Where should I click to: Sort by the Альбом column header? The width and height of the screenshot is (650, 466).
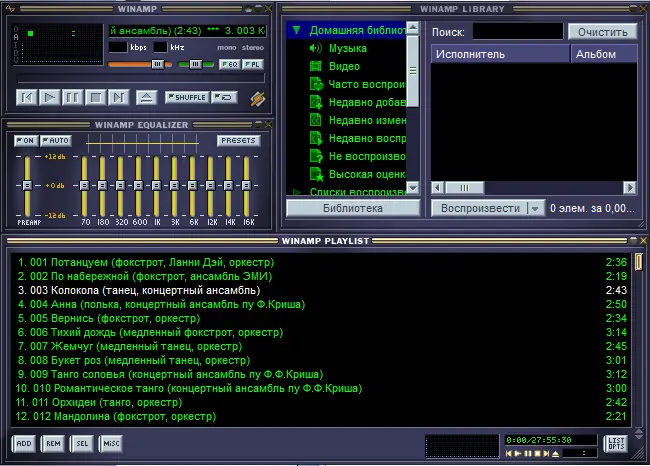(604, 54)
